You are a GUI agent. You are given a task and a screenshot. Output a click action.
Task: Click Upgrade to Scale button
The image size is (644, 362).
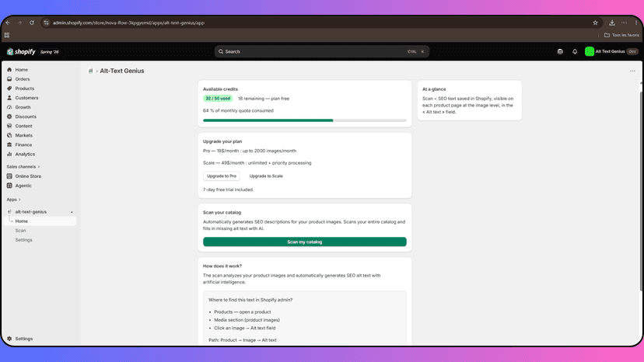[266, 176]
